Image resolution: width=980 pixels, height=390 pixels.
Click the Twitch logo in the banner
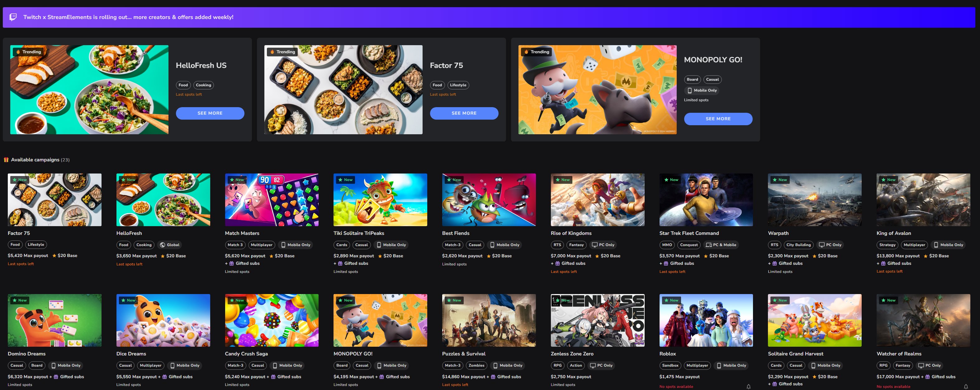coord(13,17)
